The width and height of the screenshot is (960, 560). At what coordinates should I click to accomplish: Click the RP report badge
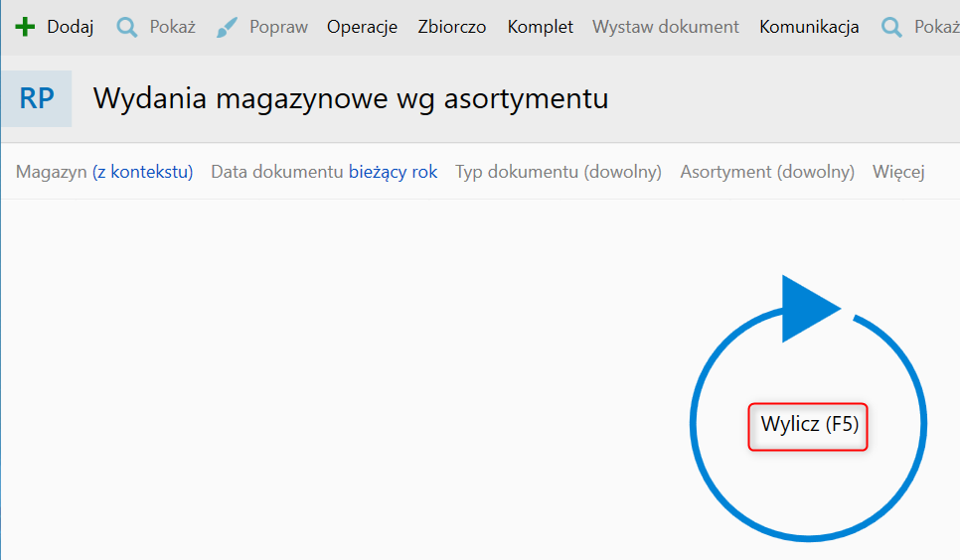(x=37, y=99)
